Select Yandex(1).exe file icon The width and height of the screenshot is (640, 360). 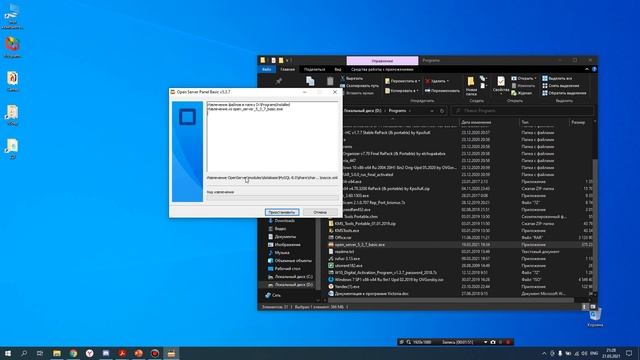coord(331,287)
